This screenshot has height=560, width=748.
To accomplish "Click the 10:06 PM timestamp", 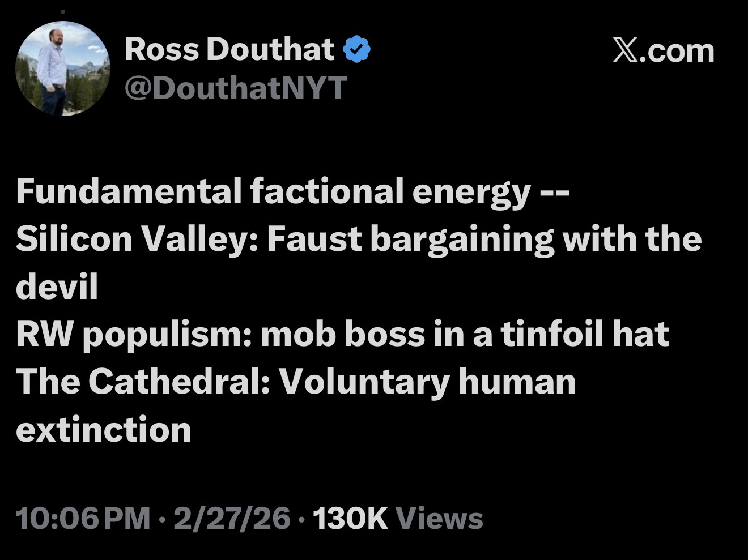I will 84,518.
